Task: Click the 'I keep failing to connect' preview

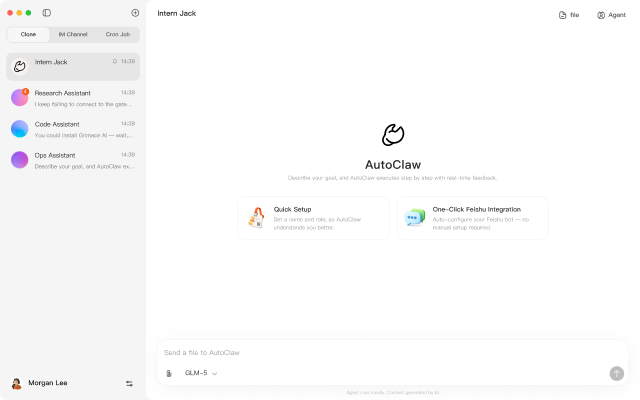Action: [x=83, y=104]
